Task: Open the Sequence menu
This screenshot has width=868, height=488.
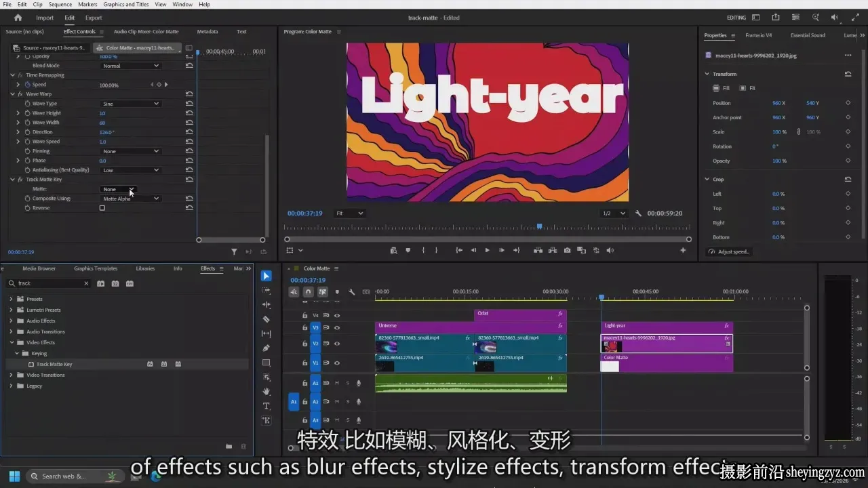Action: coord(60,4)
